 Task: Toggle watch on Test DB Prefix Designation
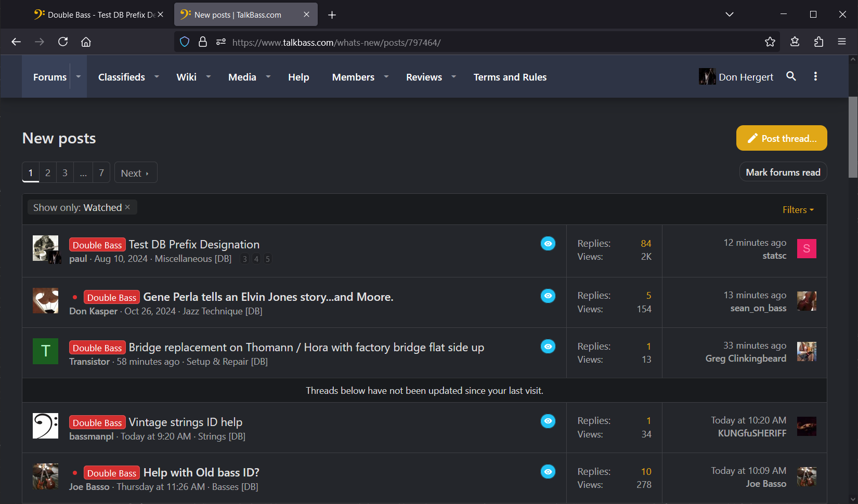pos(548,243)
